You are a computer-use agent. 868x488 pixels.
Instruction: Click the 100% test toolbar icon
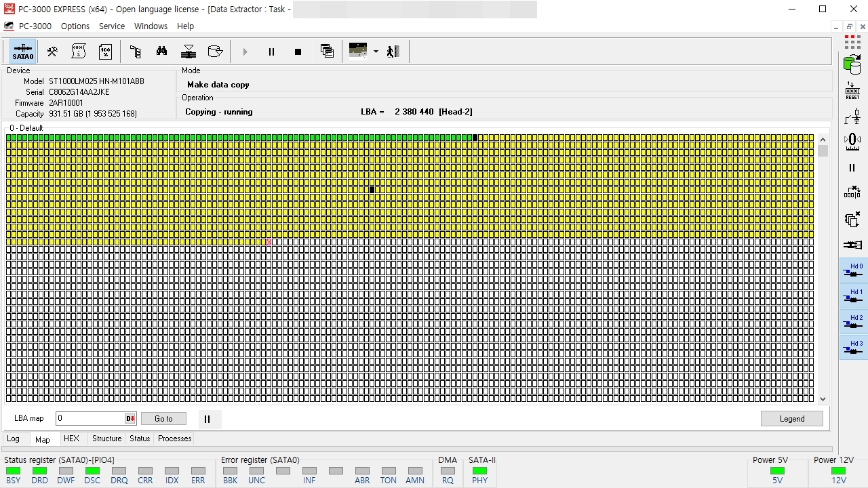105,52
